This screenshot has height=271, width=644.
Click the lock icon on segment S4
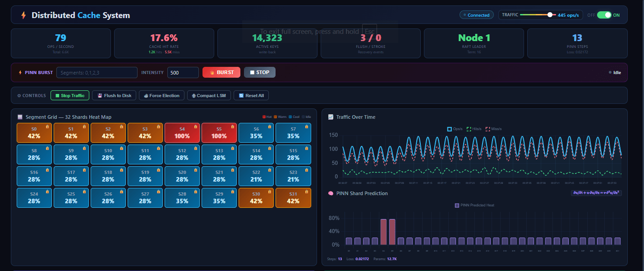click(x=196, y=127)
